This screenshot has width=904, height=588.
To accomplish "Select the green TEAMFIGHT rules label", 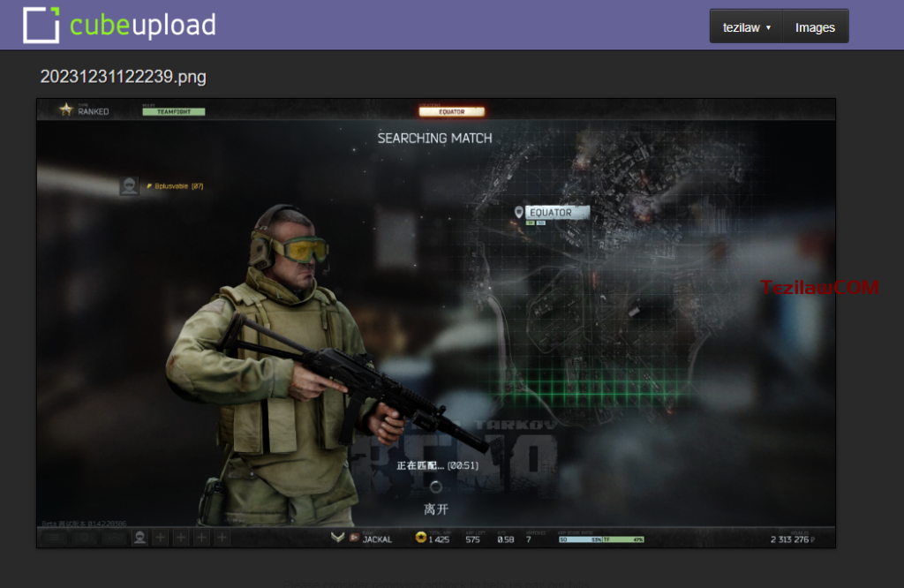I will click(174, 112).
